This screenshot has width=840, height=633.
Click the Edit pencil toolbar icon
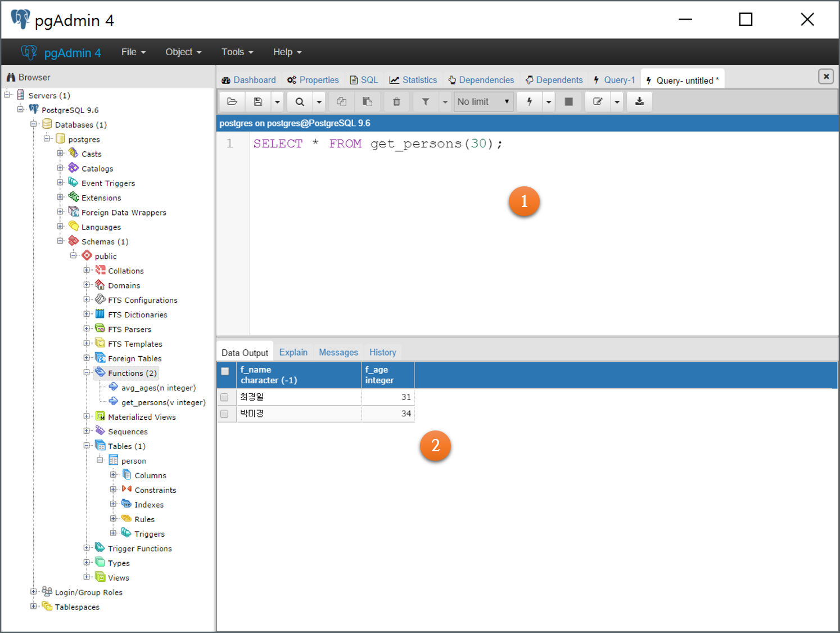point(598,102)
